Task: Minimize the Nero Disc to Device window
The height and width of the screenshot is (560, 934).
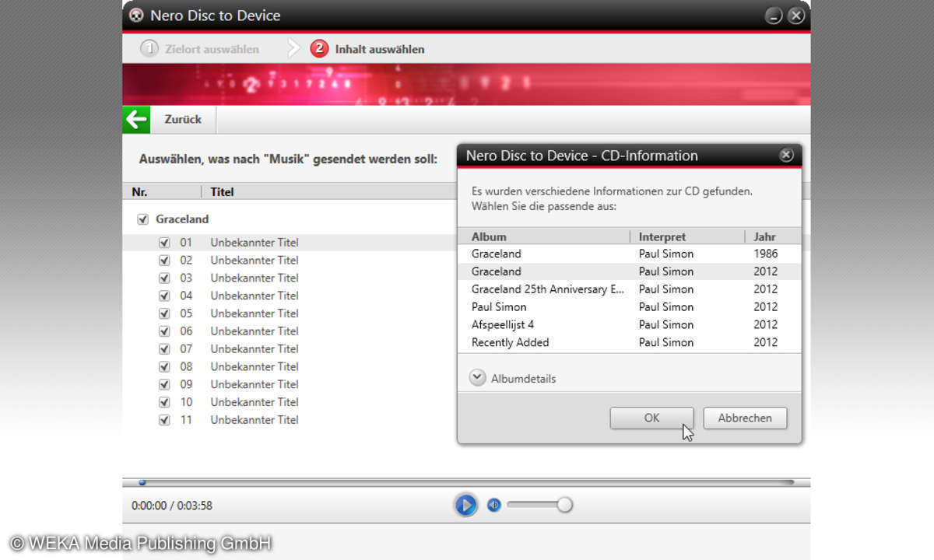Action: point(774,16)
